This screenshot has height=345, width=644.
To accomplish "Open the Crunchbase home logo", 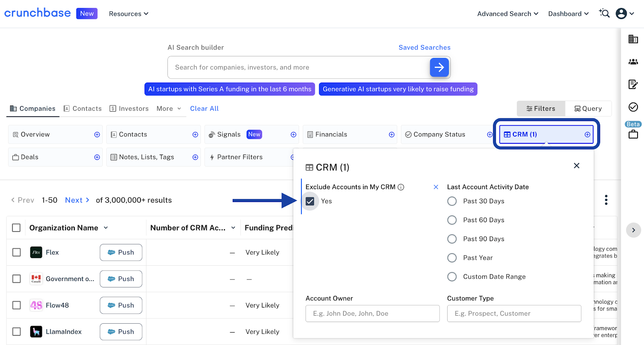I will pos(37,13).
